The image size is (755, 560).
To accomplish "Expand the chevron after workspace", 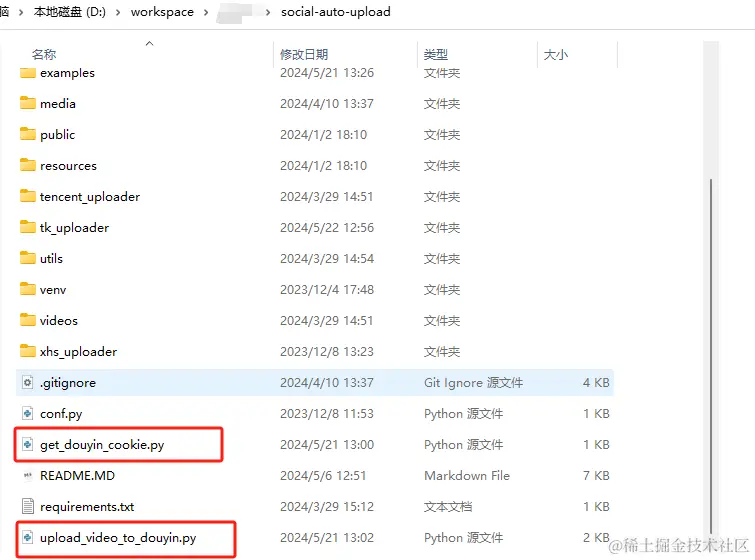I will tap(206, 13).
